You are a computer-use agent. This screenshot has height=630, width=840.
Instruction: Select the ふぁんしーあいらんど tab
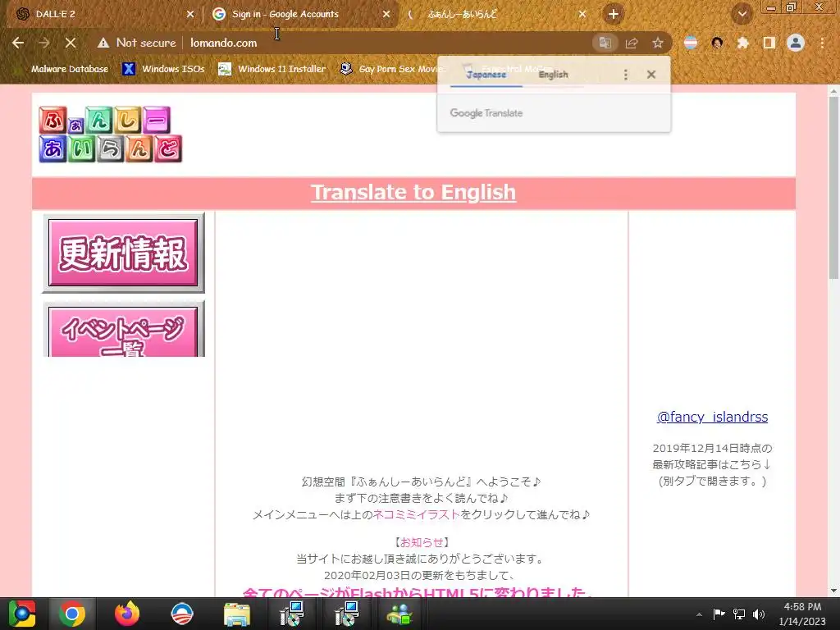495,14
